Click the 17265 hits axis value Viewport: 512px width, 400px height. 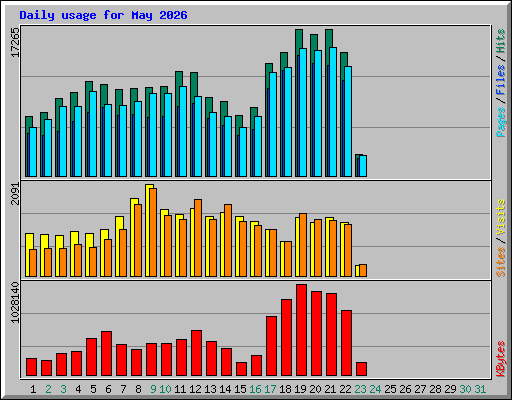pyautogui.click(x=15, y=42)
